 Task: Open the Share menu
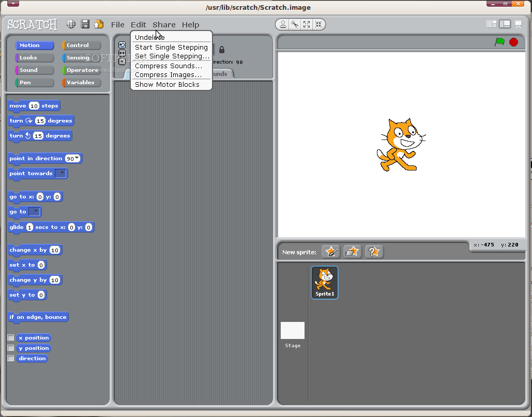tap(164, 24)
